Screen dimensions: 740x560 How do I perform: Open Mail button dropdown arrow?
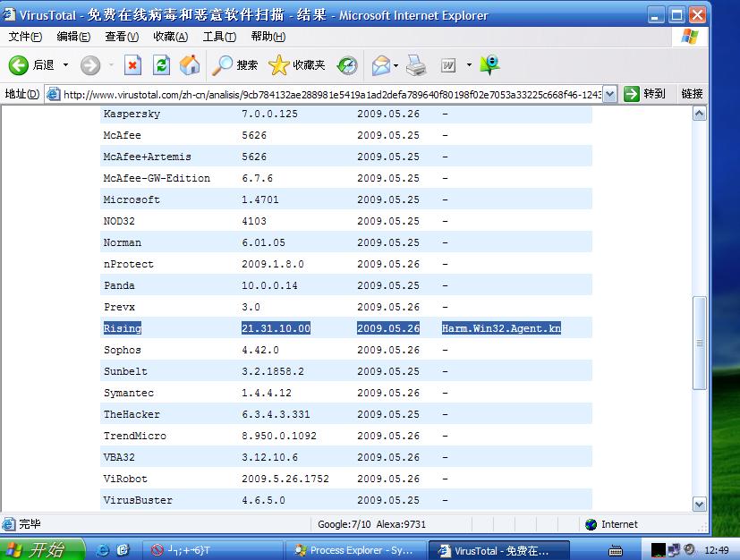[396, 65]
